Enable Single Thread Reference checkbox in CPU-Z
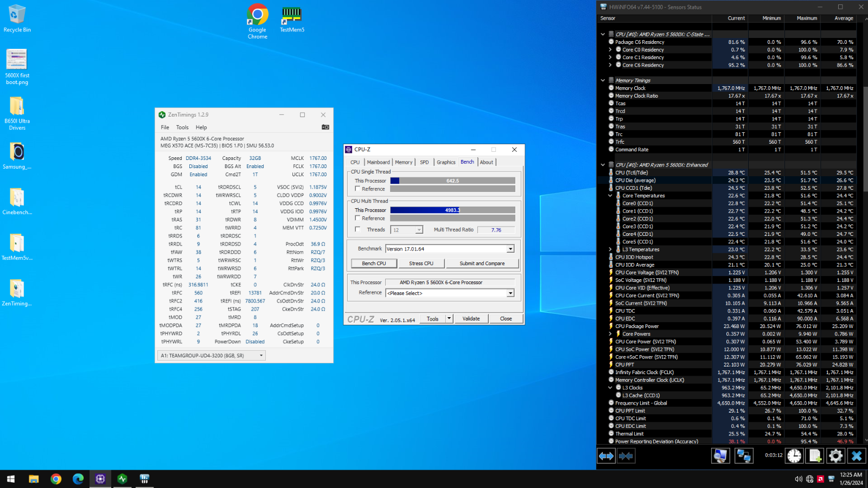The image size is (868, 488). pos(358,189)
